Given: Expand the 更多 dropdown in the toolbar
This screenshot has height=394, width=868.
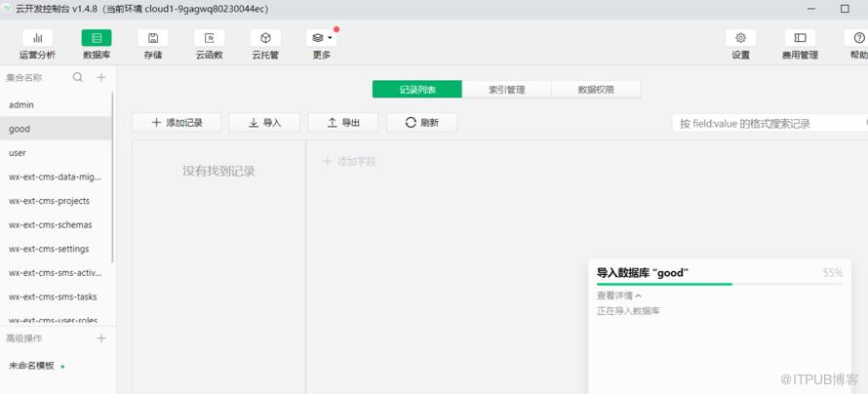Looking at the screenshot, I should [322, 38].
